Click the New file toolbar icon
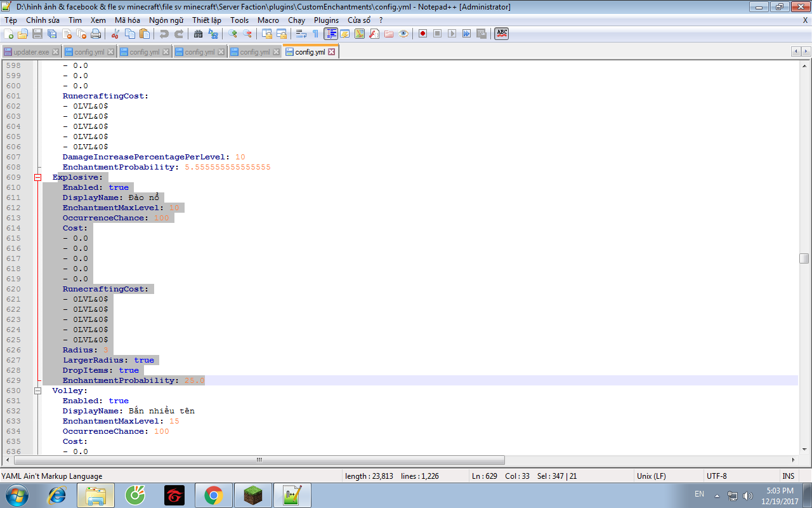Viewport: 812px width, 508px height. pos(9,34)
